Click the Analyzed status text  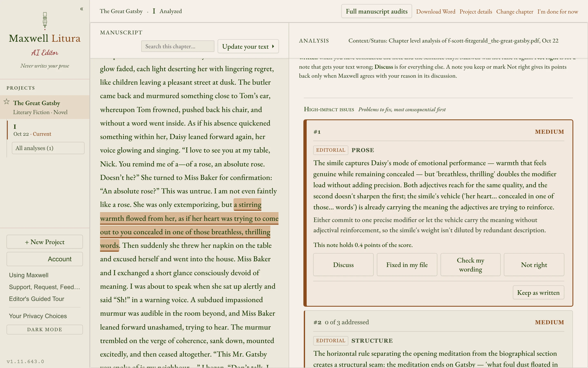pyautogui.click(x=170, y=11)
